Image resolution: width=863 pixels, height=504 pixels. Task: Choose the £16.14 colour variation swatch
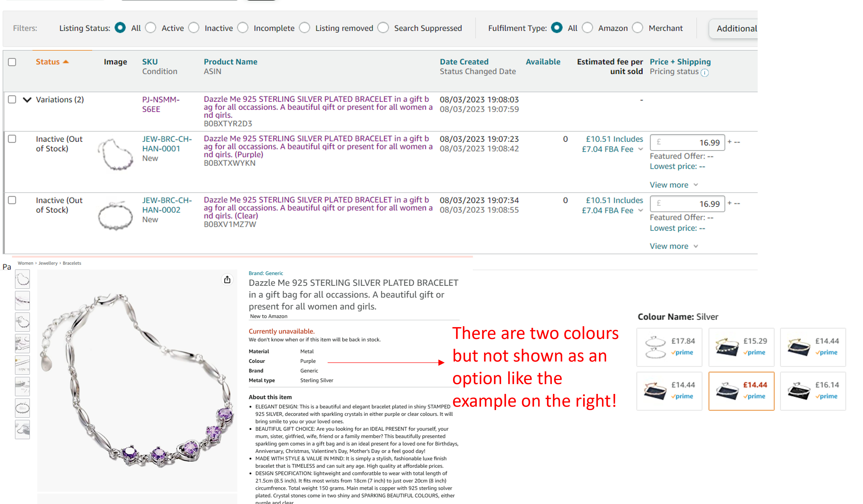tap(813, 391)
